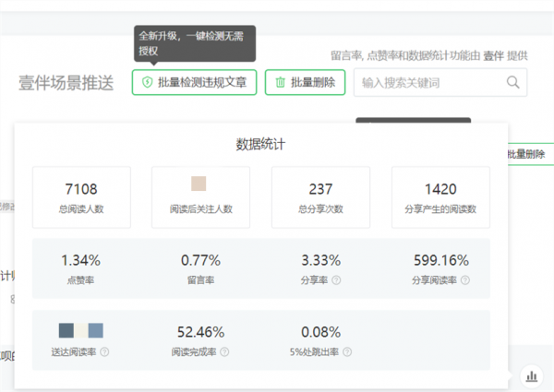Click the partially hidden 批量删除 button behind panel
The height and width of the screenshot is (392, 554).
pos(531,154)
